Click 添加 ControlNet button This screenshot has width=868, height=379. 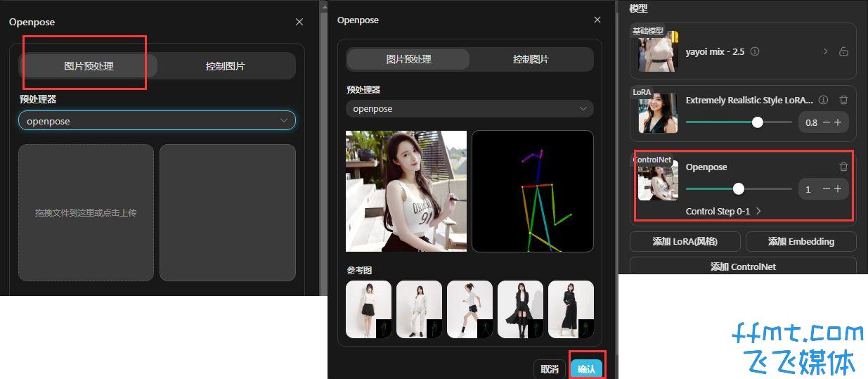point(743,266)
